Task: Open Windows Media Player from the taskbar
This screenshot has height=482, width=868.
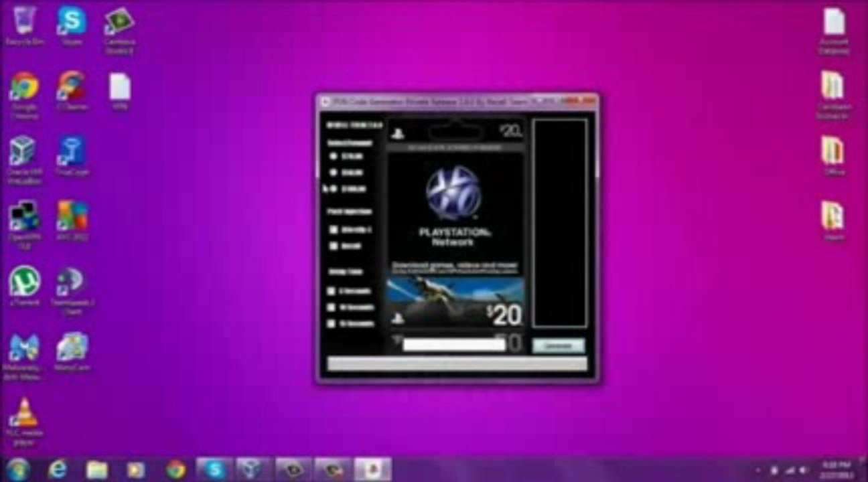Action: point(136,469)
